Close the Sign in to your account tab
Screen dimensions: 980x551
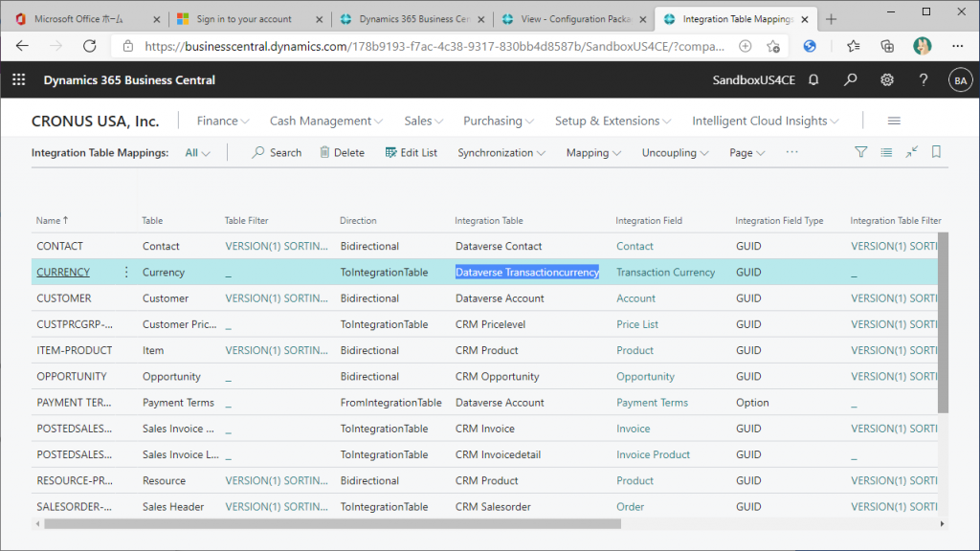click(x=320, y=19)
